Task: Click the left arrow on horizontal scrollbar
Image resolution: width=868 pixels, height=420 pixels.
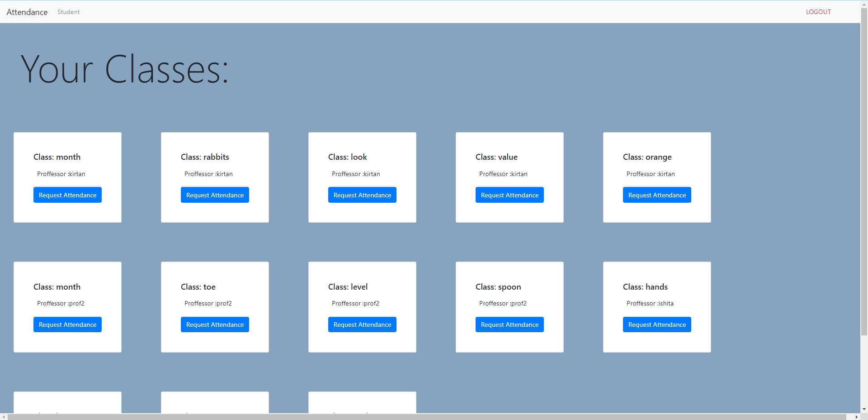Action: pyautogui.click(x=3, y=417)
